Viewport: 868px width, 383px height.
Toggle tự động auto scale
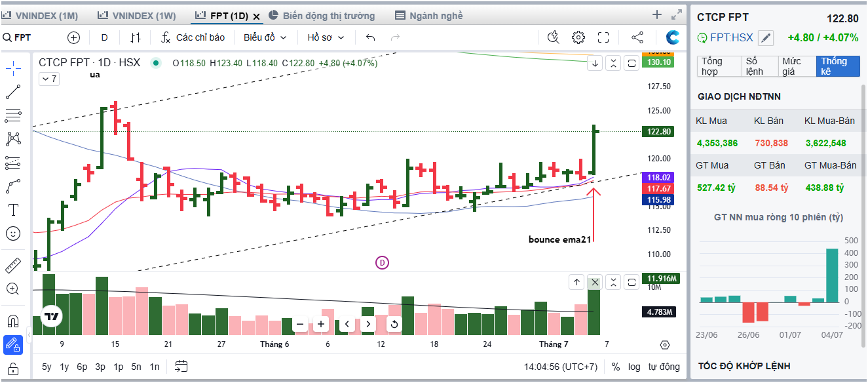click(x=664, y=367)
